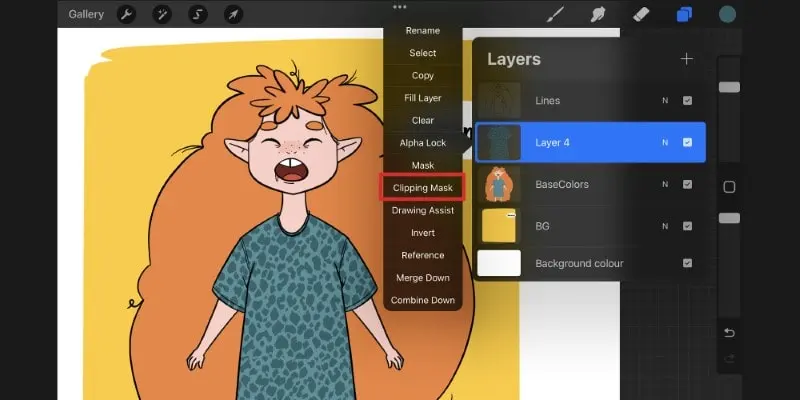
Task: Add a new layer with plus icon
Action: (687, 59)
